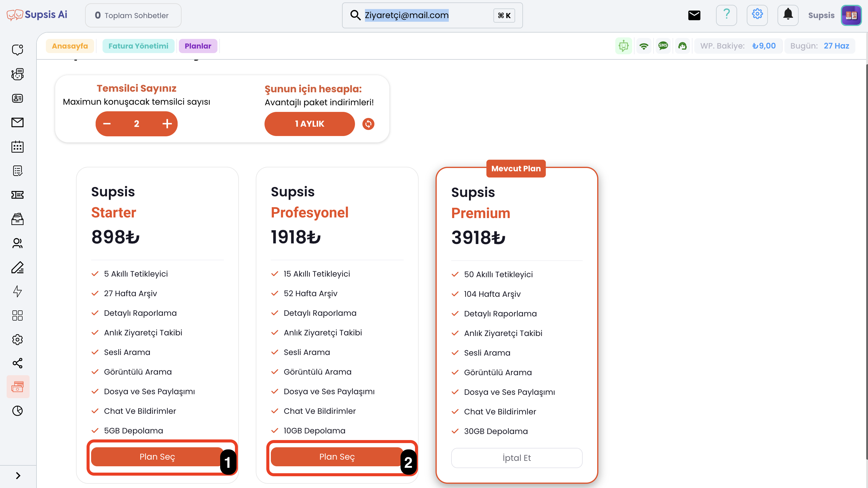
Task: Open the notifications bell
Action: click(x=788, y=15)
